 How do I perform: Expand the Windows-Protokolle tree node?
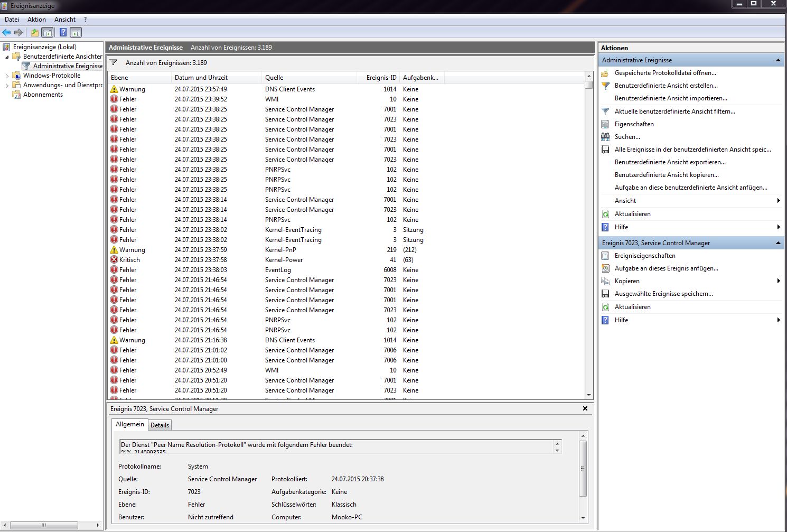pyautogui.click(x=7, y=76)
